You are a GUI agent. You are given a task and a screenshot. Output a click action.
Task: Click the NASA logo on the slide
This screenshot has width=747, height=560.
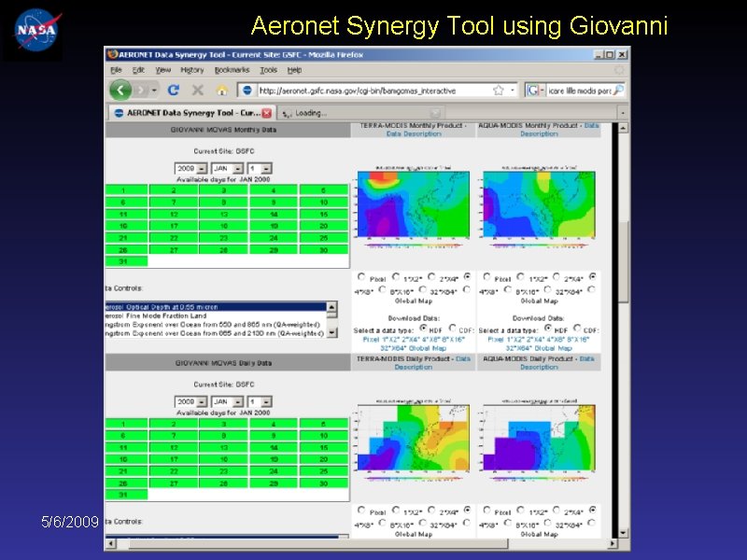[x=36, y=31]
